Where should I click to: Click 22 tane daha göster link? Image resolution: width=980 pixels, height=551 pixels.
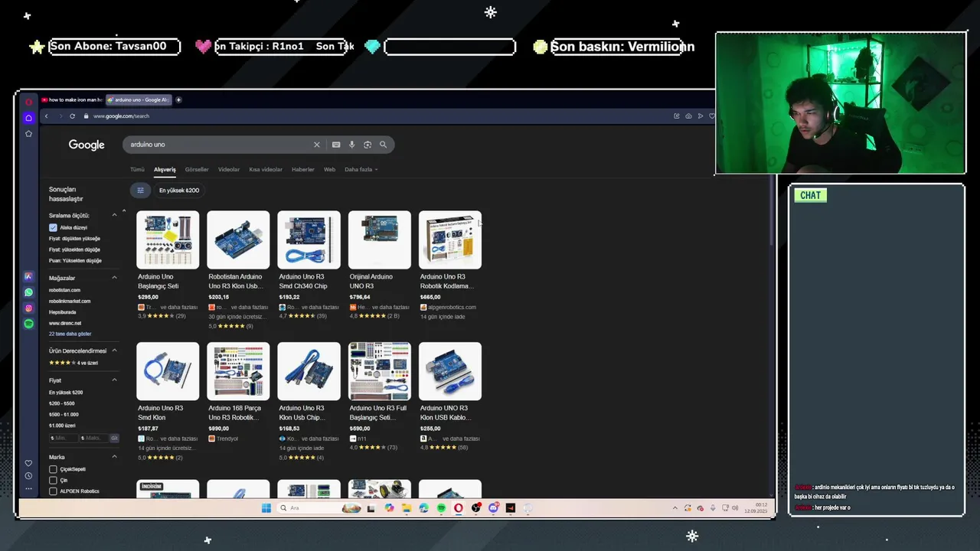70,334
